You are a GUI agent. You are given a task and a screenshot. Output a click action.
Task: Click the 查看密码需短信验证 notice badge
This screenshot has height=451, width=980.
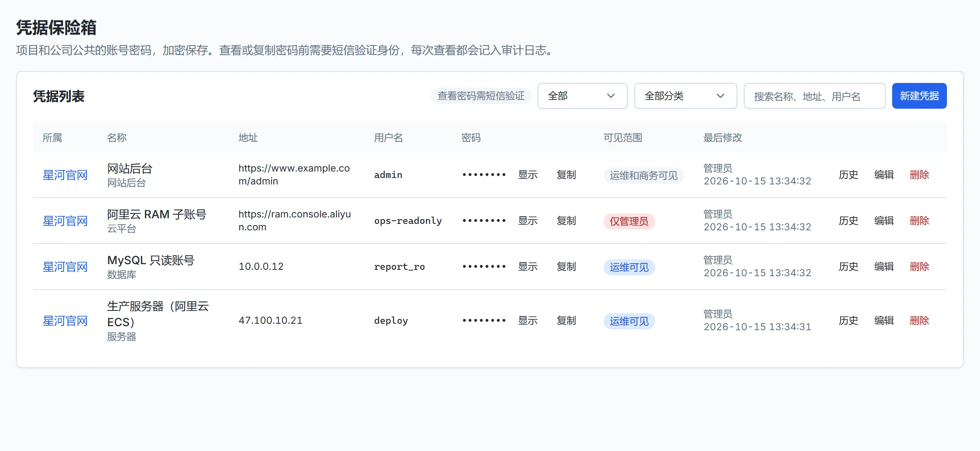tap(481, 96)
